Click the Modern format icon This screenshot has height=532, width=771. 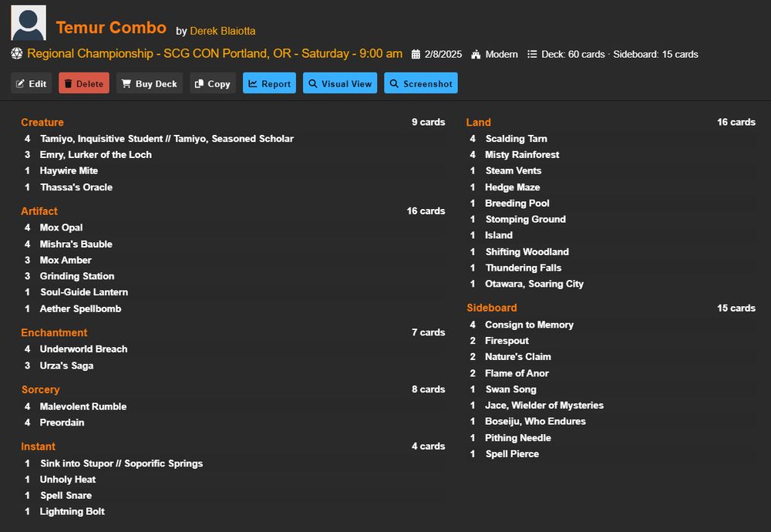[x=476, y=54]
